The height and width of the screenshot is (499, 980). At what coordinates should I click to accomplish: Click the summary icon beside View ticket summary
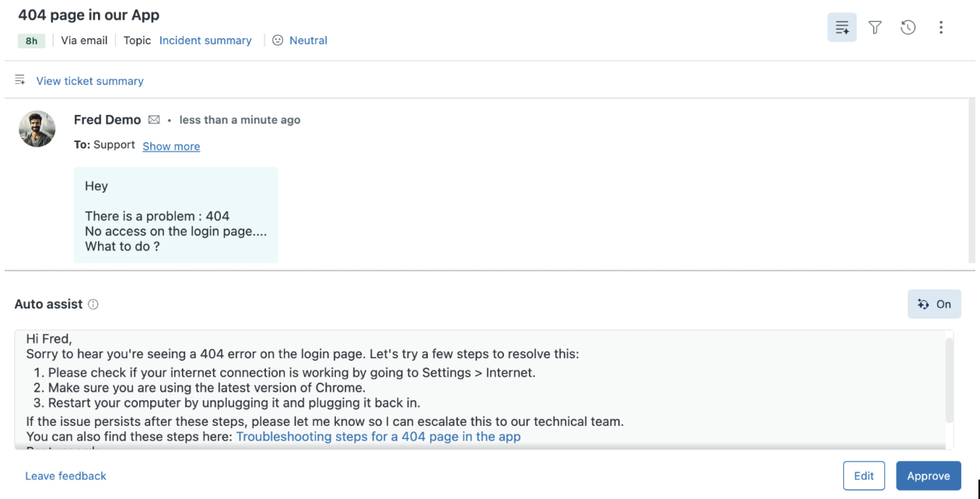[x=20, y=80]
